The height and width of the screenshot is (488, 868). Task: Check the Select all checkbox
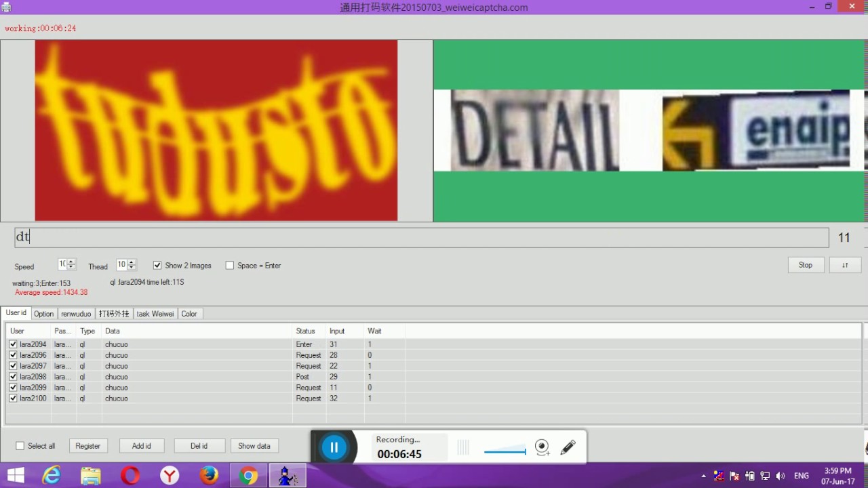click(20, 446)
